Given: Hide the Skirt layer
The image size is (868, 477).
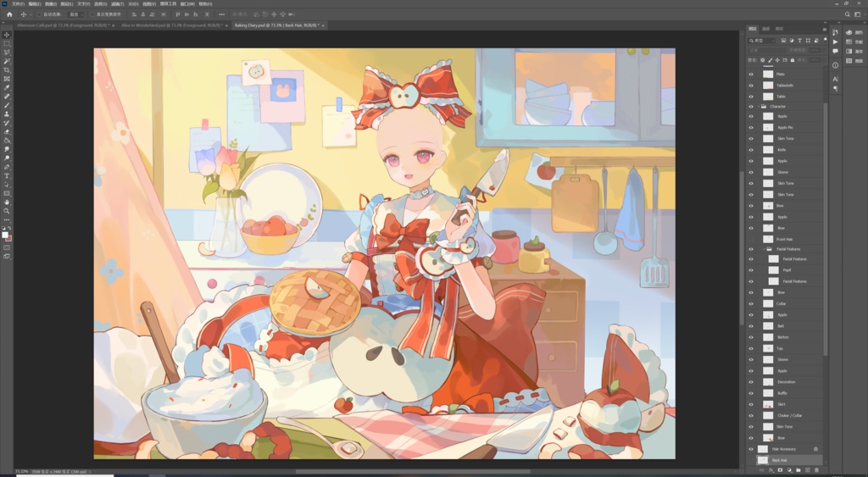Looking at the screenshot, I should pos(751,404).
